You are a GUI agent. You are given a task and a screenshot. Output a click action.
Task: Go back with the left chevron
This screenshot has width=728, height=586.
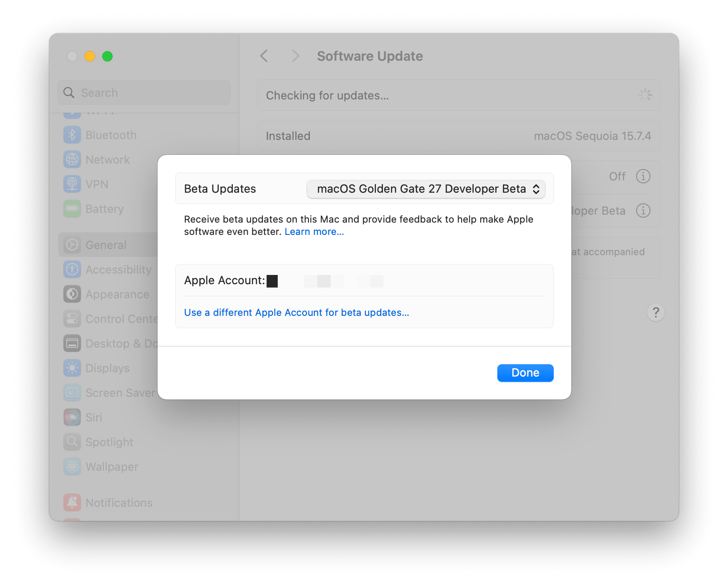(x=264, y=56)
